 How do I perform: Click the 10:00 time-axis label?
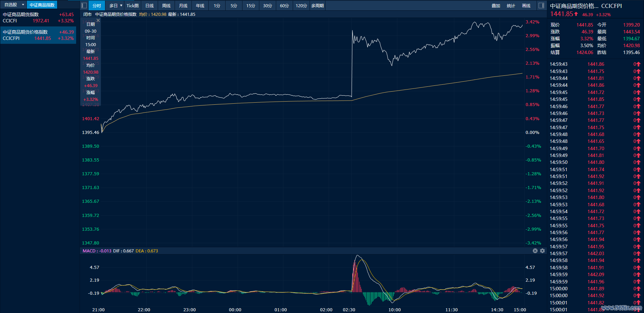pyautogui.click(x=395, y=310)
